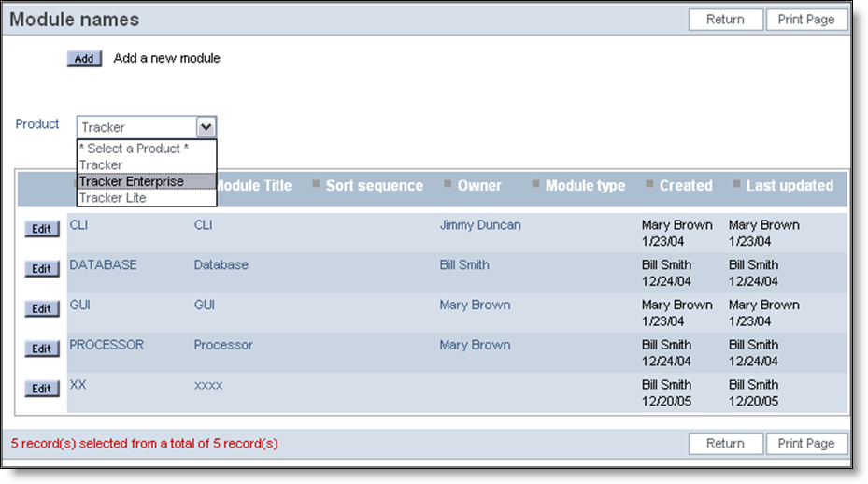Viewport: 868px width, 484px height.
Task: Open the PROCESSOR module name link
Action: 107,345
